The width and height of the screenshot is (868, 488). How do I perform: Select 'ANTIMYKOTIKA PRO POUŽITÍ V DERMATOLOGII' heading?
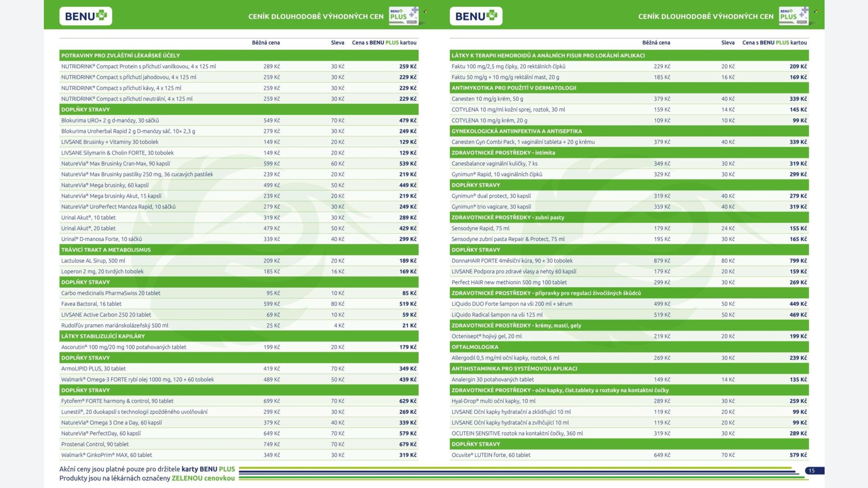pos(629,88)
